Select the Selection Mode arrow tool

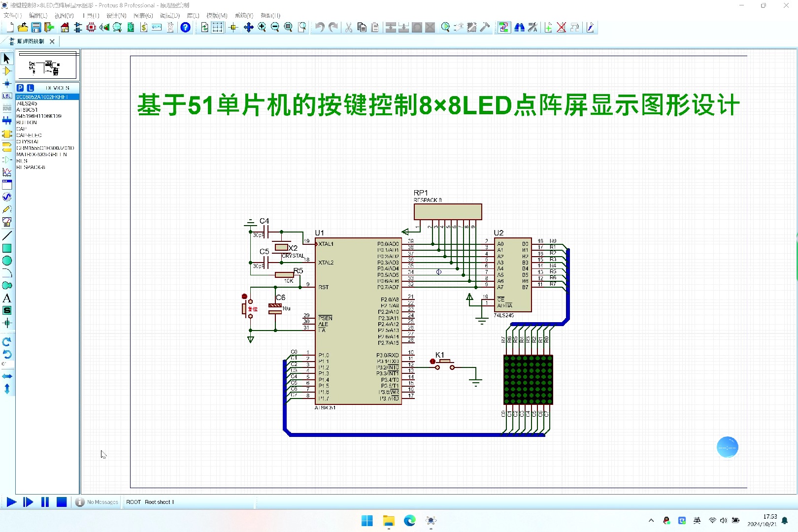point(7,59)
